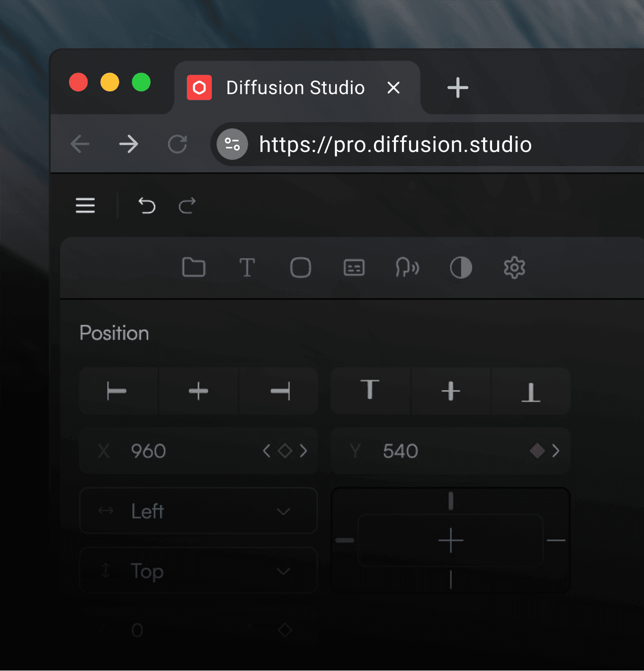Open the media folder panel
Viewport: 644px width, 671px height.
click(x=194, y=268)
